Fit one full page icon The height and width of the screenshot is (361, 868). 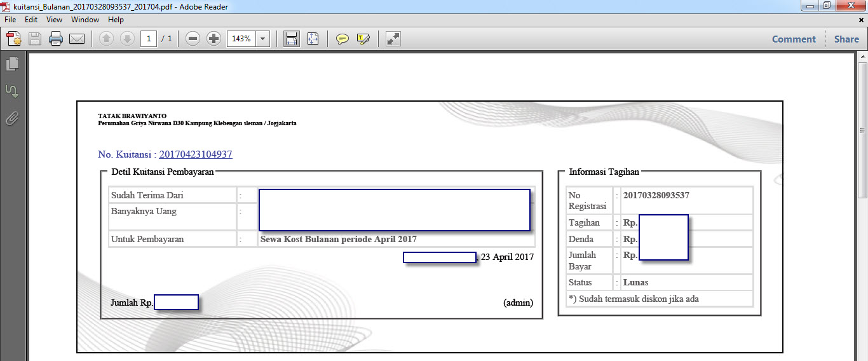[313, 39]
